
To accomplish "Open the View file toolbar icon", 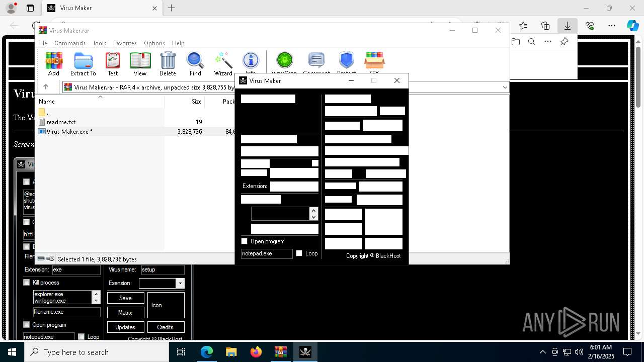I will [140, 64].
